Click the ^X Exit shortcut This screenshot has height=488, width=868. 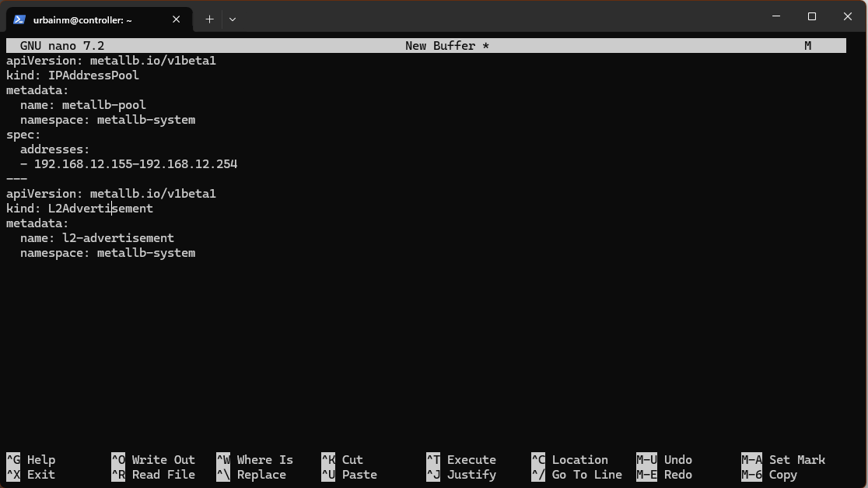[31, 475]
